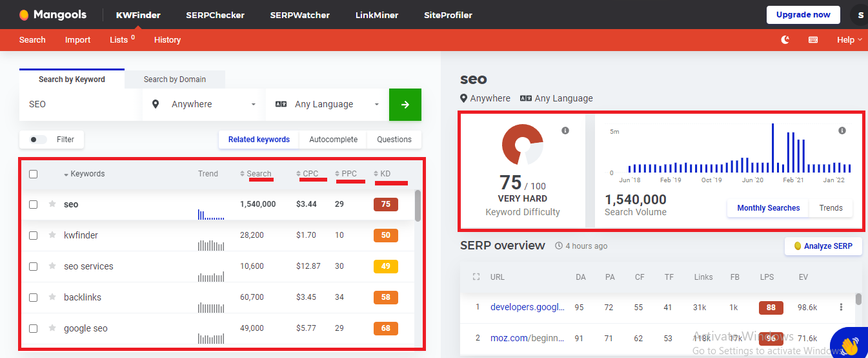Click Upgrade now button
Viewport: 868px width, 358px height.
803,15
